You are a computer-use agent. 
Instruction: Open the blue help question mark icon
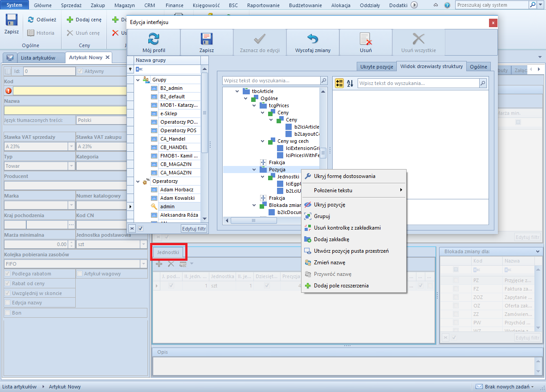tap(447, 5)
